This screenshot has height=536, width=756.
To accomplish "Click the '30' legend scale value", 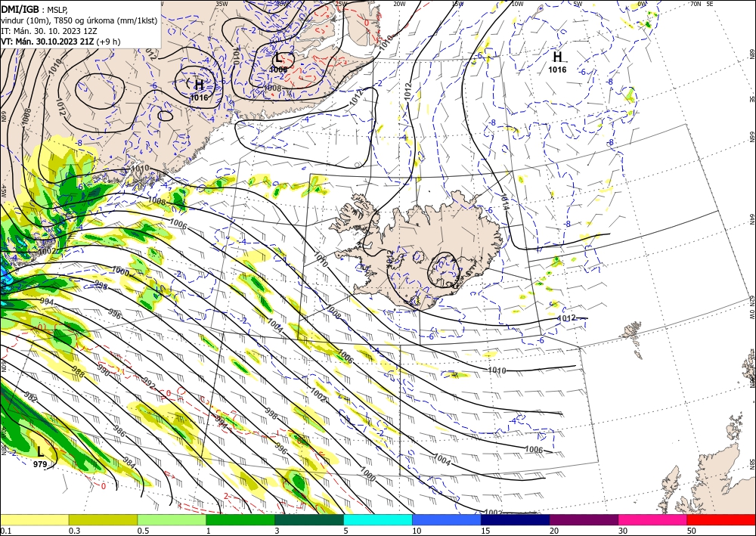I will point(623,531).
